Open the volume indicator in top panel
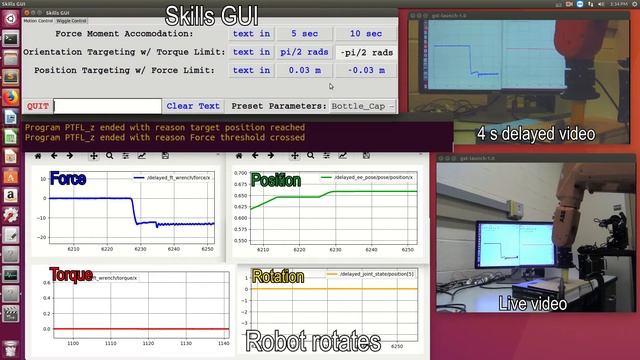This screenshot has height=360, width=640. click(x=601, y=4)
